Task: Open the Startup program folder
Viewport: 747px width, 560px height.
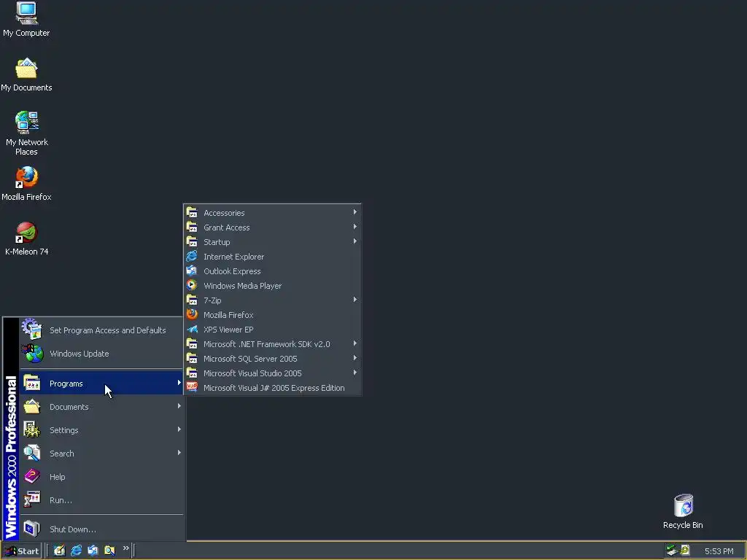Action: pos(272,242)
